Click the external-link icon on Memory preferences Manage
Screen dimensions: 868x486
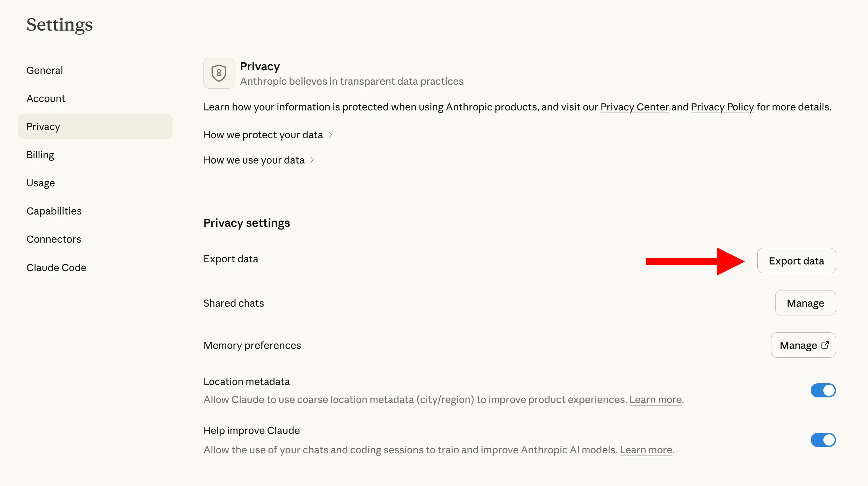tap(825, 345)
